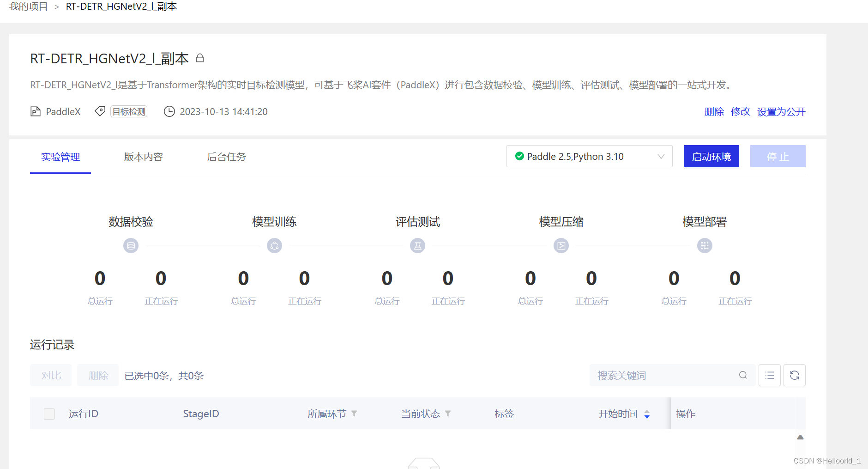
Task: Click the 对比 button
Action: pyautogui.click(x=51, y=375)
